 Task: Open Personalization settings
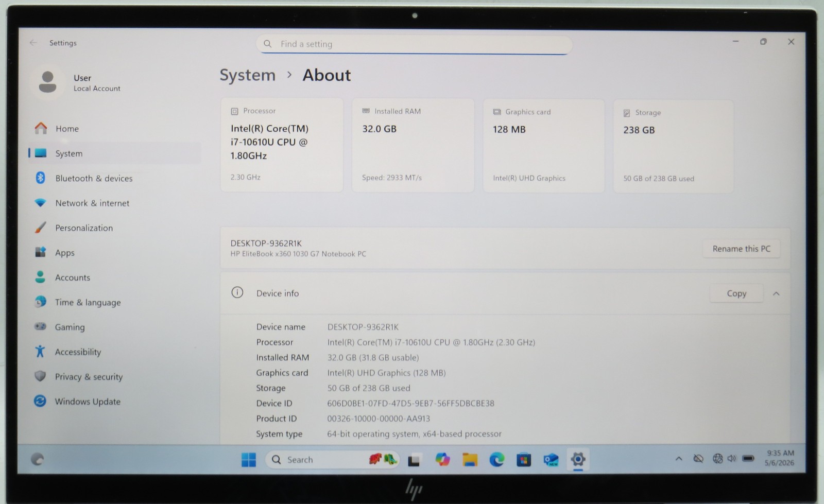click(84, 228)
